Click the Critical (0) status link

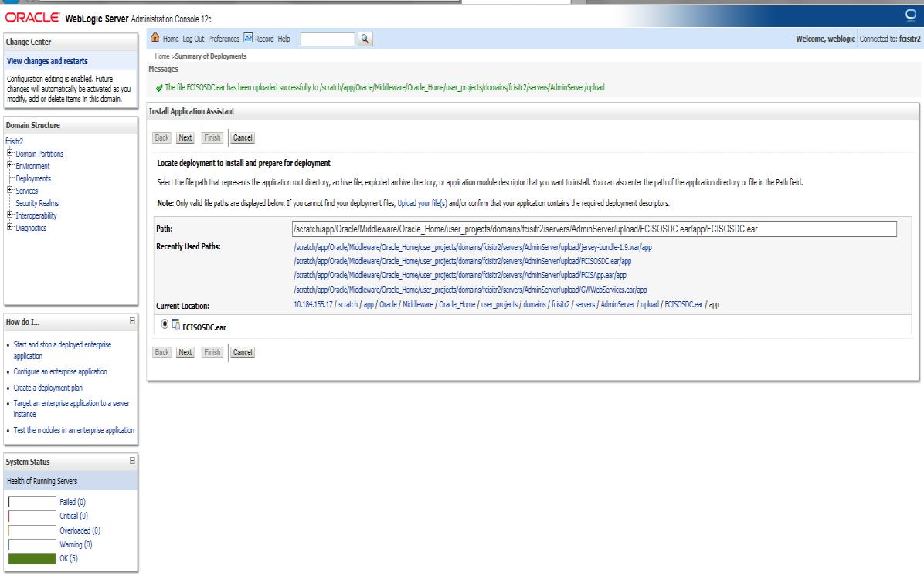pos(73,516)
